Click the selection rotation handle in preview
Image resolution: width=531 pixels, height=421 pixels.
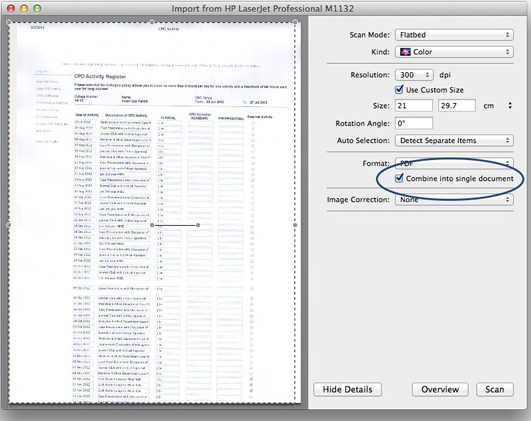(198, 225)
